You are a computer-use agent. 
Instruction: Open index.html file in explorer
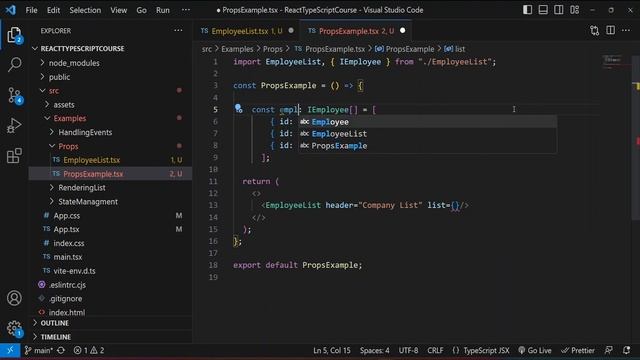click(110, 313)
